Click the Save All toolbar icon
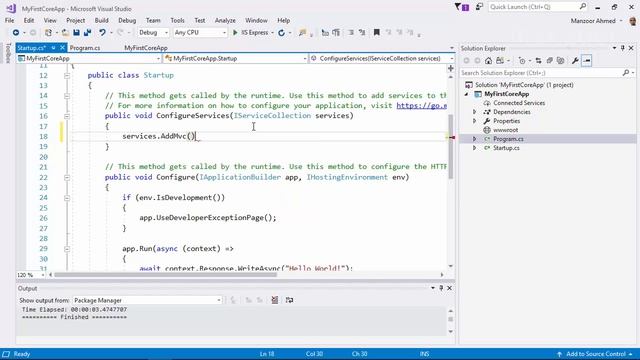 coord(87,33)
